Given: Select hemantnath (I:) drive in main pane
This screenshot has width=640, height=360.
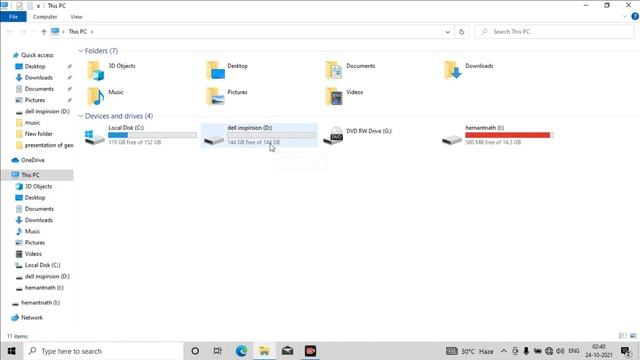Looking at the screenshot, I should pyautogui.click(x=498, y=135).
